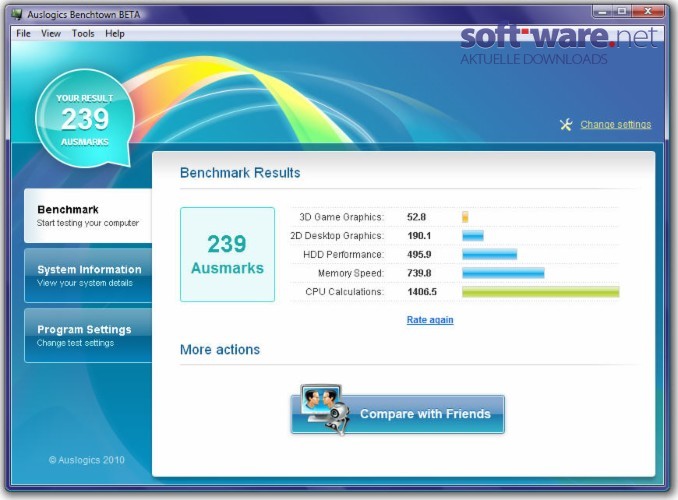Open the Program Settings section

[88, 336]
